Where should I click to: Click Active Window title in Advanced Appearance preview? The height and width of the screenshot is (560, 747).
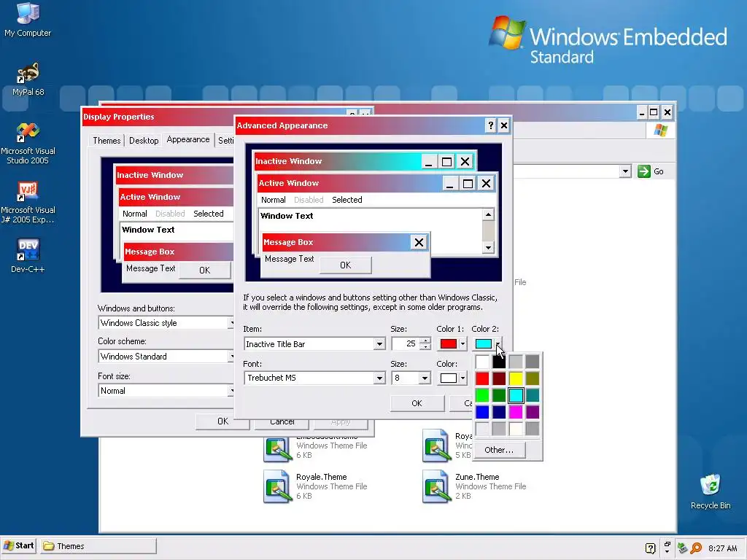click(x=289, y=183)
